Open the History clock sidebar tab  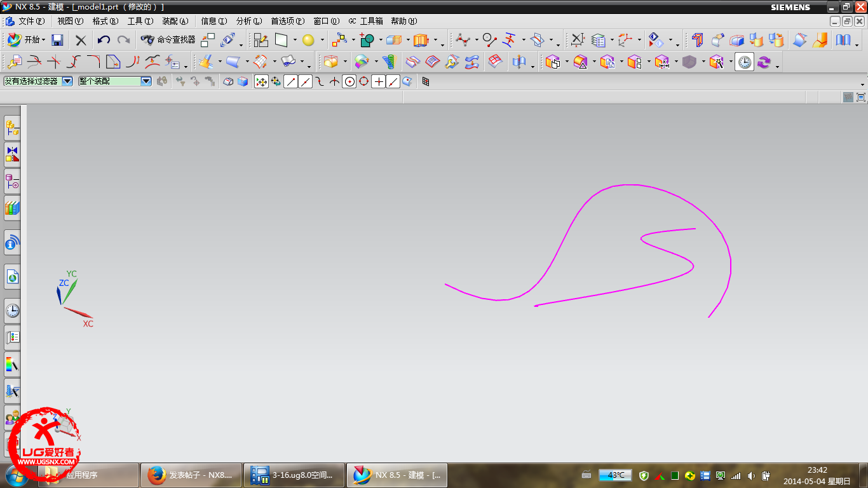[12, 310]
